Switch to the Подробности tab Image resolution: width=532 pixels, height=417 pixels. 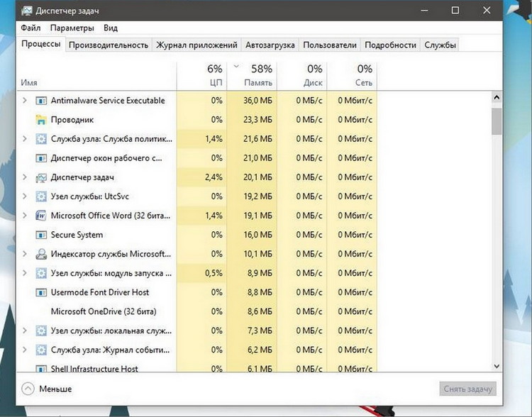tap(390, 45)
